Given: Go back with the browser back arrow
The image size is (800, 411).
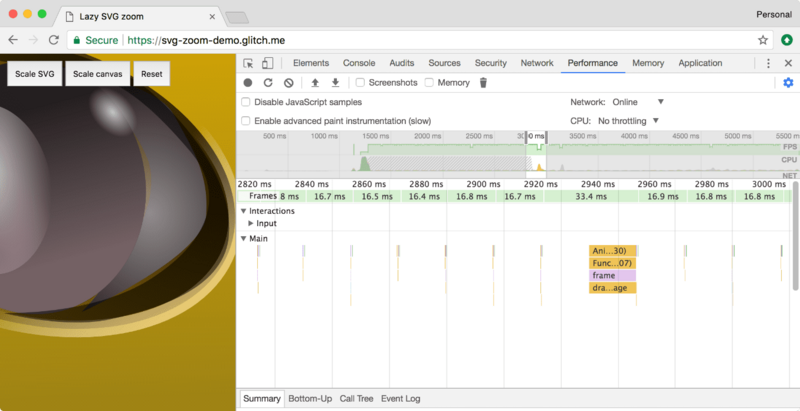Looking at the screenshot, I should click(x=13, y=40).
